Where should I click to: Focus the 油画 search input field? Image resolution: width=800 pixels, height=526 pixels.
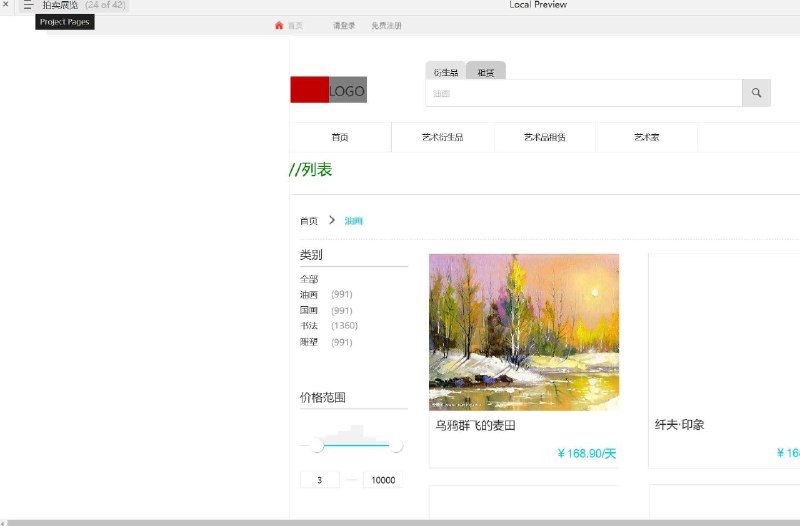[584, 93]
